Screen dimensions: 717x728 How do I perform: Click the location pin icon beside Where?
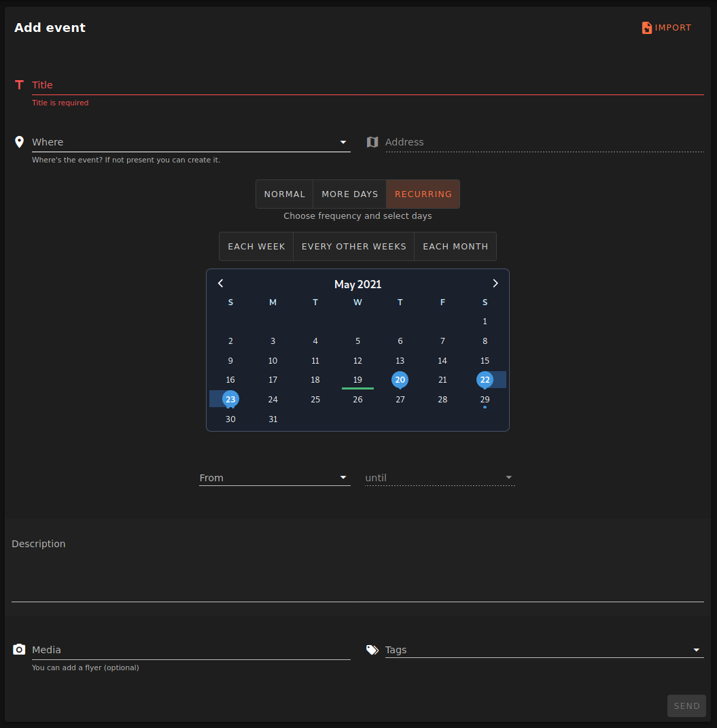click(x=19, y=142)
